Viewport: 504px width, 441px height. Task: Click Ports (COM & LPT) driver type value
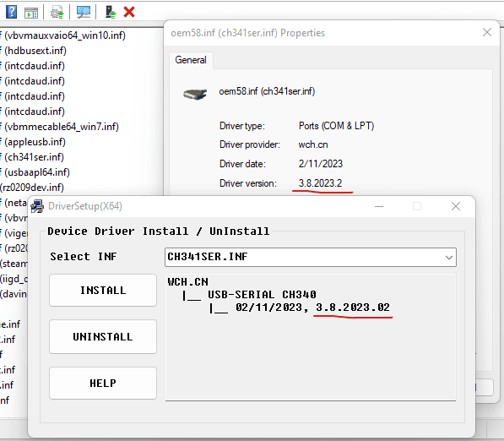pyautogui.click(x=336, y=125)
